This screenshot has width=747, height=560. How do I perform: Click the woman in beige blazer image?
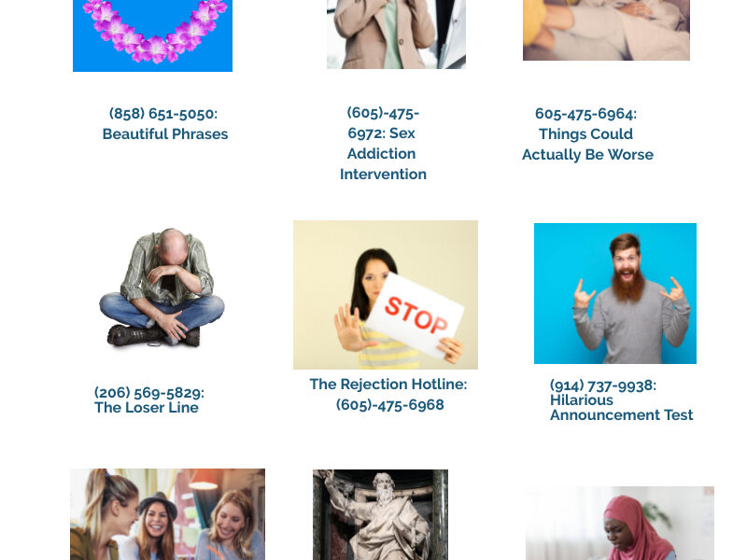[396, 35]
